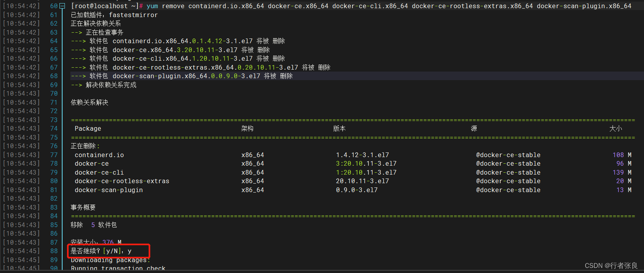Click the '版本' column header

(x=339, y=129)
